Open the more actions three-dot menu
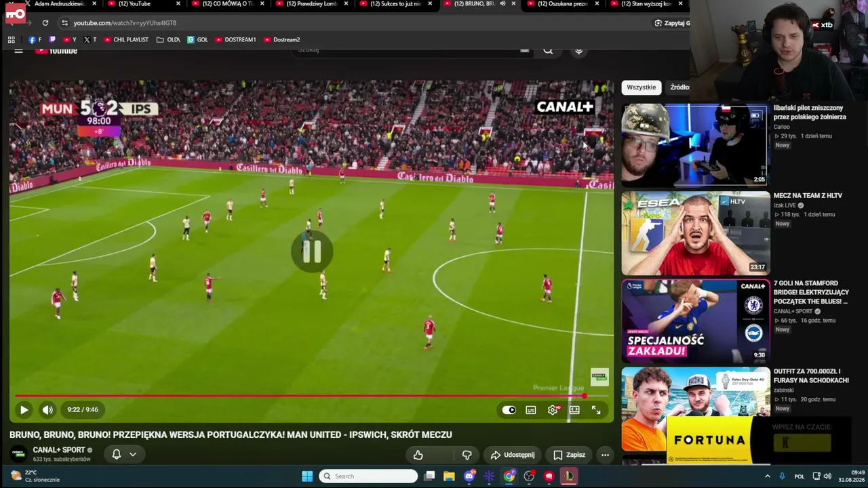The height and width of the screenshot is (488, 868). [x=605, y=455]
